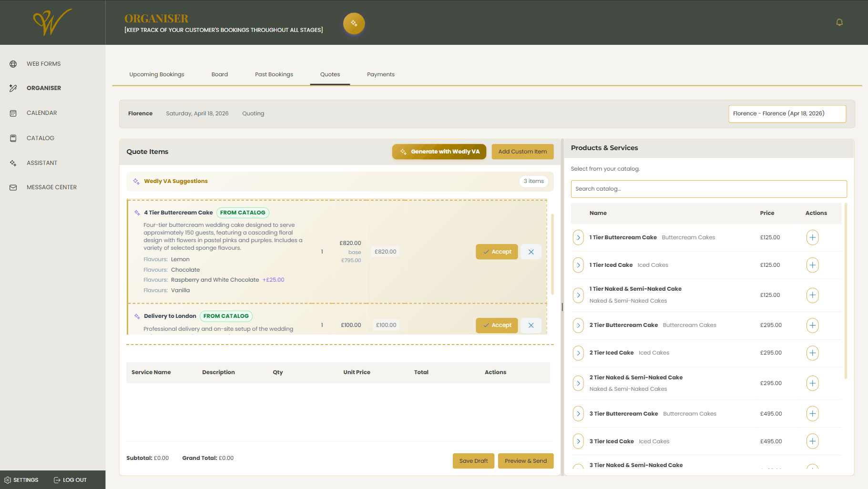Viewport: 868px width, 489px height.
Task: Expand the 2 Tier Buttercream Cake row
Action: tap(578, 325)
